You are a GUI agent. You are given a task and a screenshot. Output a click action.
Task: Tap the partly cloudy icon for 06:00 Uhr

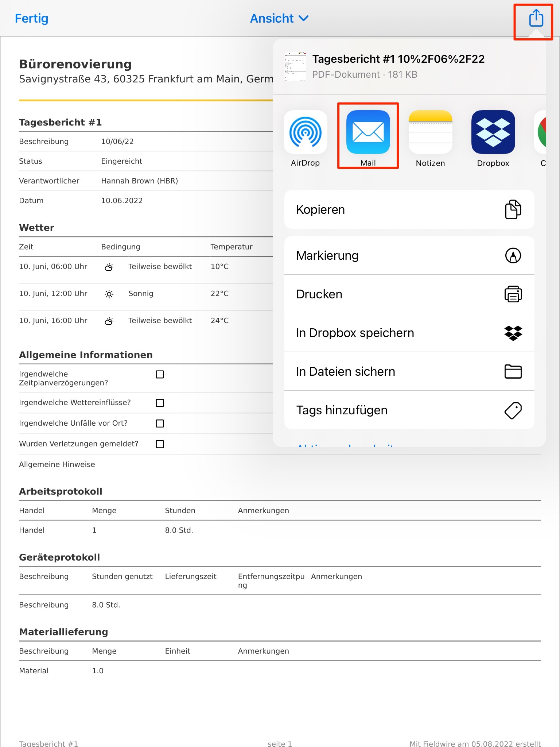(109, 267)
